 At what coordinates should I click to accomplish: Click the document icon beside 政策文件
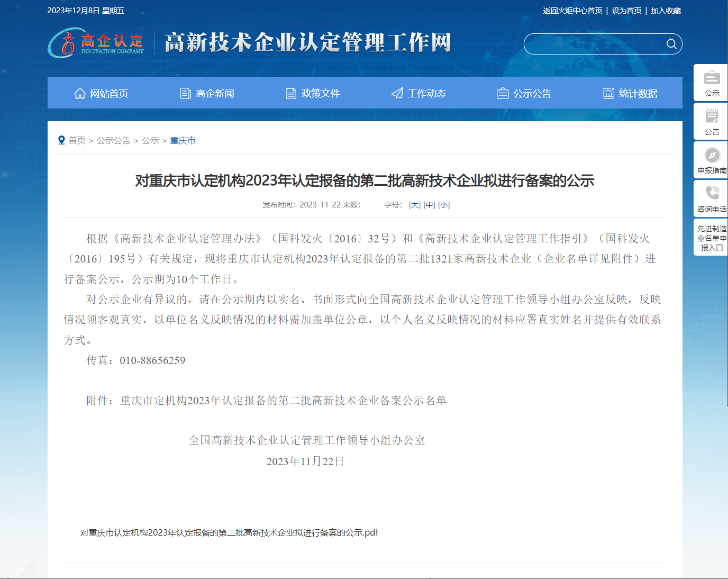[x=292, y=93]
